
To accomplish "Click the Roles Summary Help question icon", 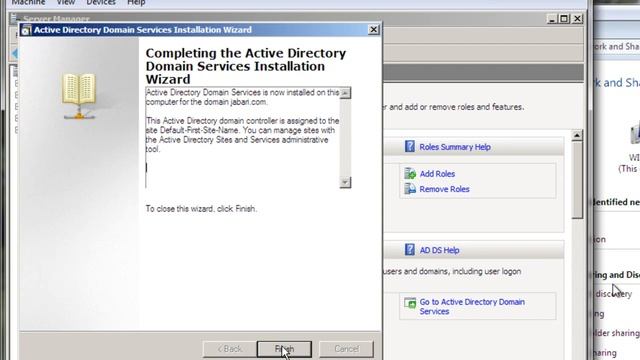I will pos(409,147).
